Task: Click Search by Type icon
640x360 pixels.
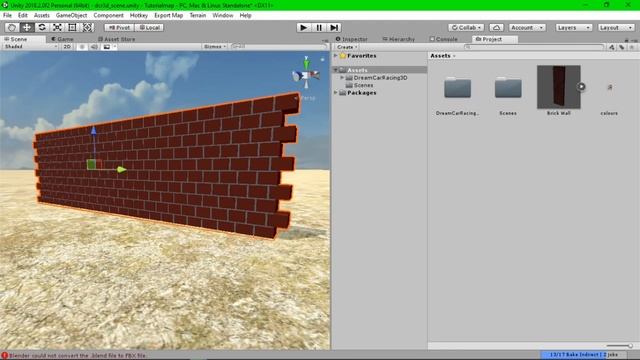Action: [612, 47]
